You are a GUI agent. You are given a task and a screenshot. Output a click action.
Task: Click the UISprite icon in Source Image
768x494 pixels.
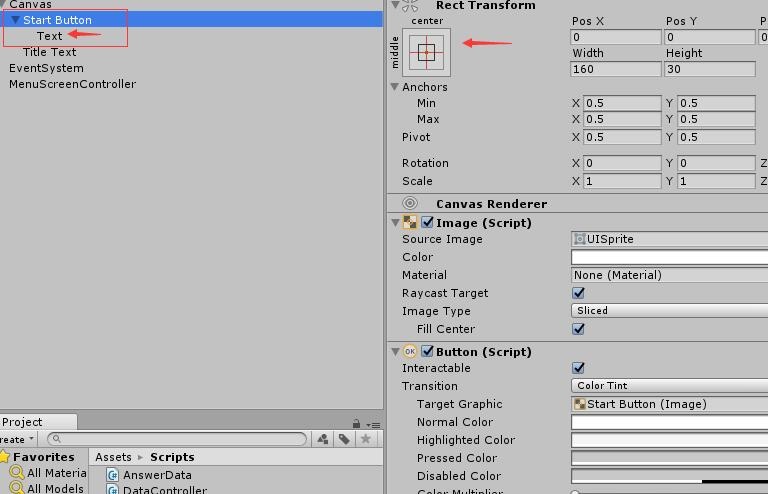click(x=579, y=238)
